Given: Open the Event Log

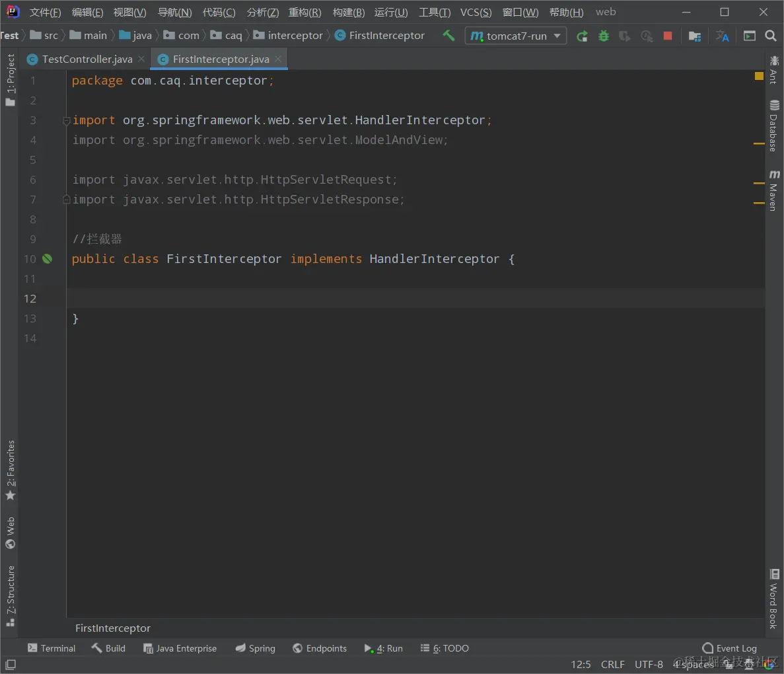Looking at the screenshot, I should tap(729, 648).
